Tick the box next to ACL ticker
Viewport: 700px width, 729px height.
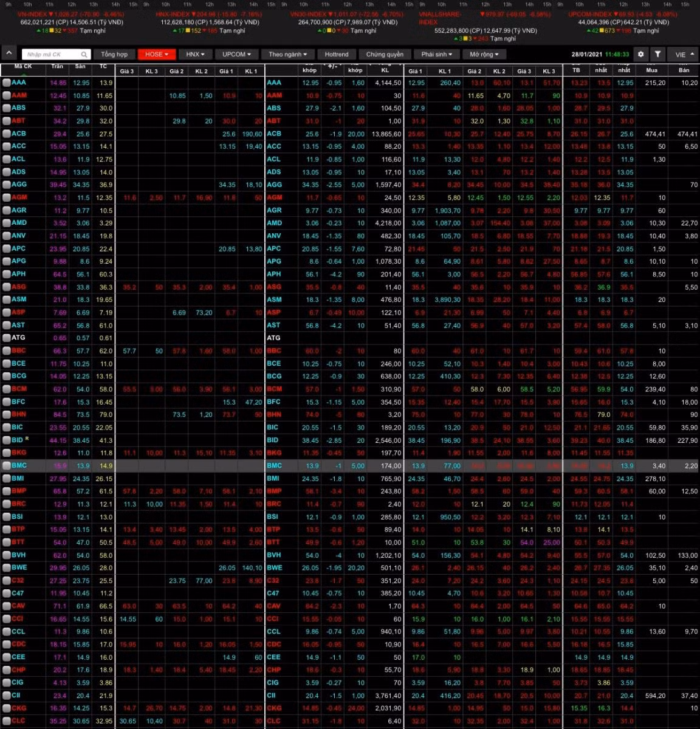click(6, 159)
